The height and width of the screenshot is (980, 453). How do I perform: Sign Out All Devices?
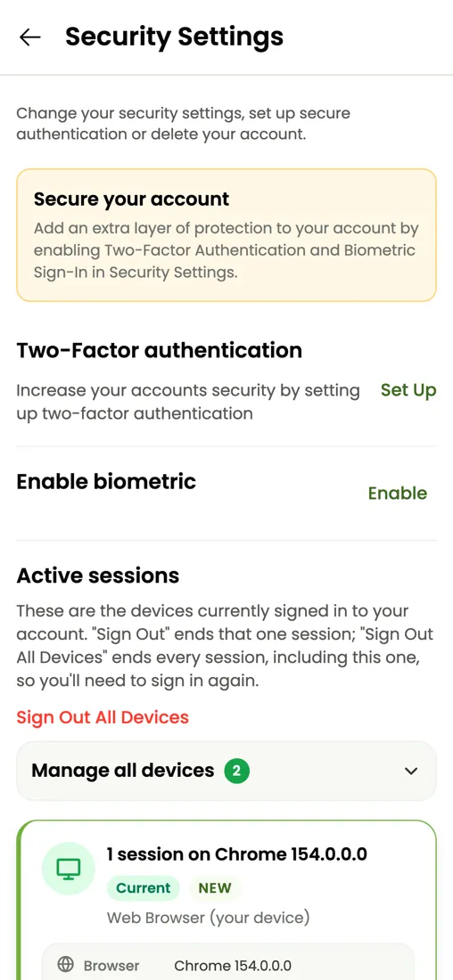(103, 717)
